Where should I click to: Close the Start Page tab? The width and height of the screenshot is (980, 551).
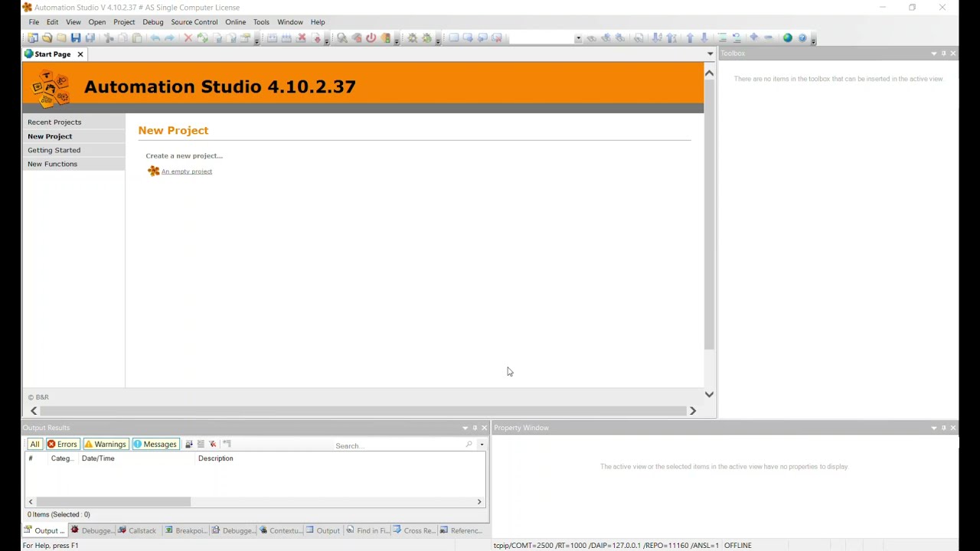click(x=80, y=54)
